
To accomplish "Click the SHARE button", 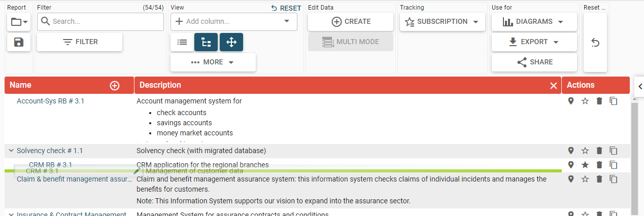I will tap(534, 62).
